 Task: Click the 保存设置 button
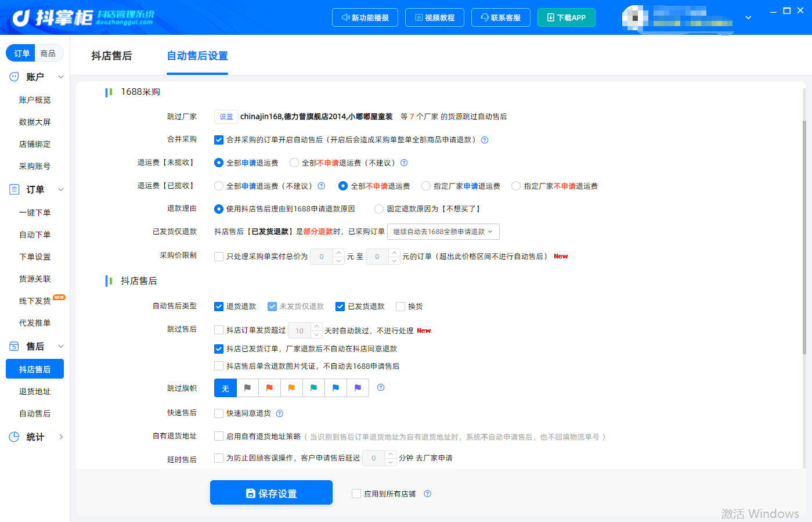(271, 493)
